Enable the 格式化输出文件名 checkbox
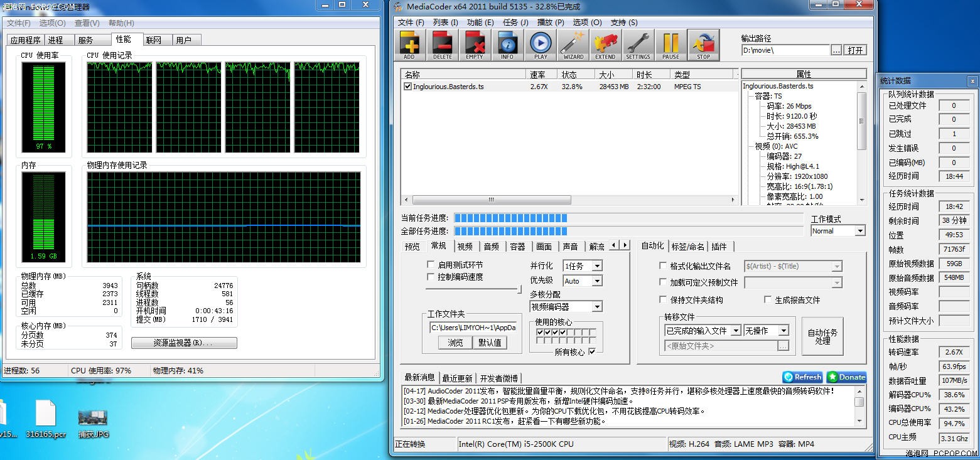Viewport: 980px width, 460px height. click(x=664, y=265)
